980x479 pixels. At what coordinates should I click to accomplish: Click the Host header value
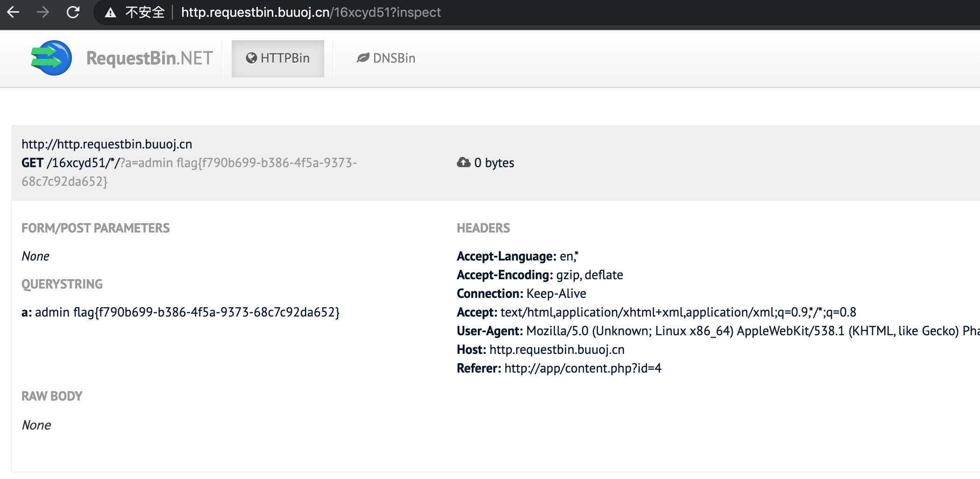[x=557, y=350]
